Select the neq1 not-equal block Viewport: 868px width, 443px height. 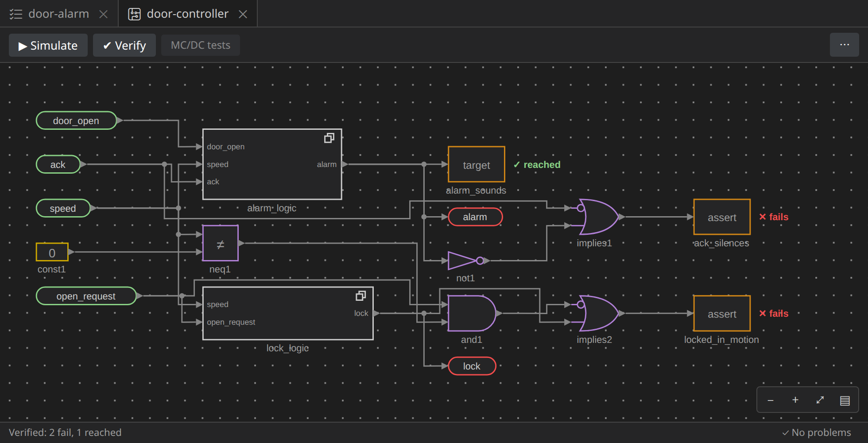(221, 243)
